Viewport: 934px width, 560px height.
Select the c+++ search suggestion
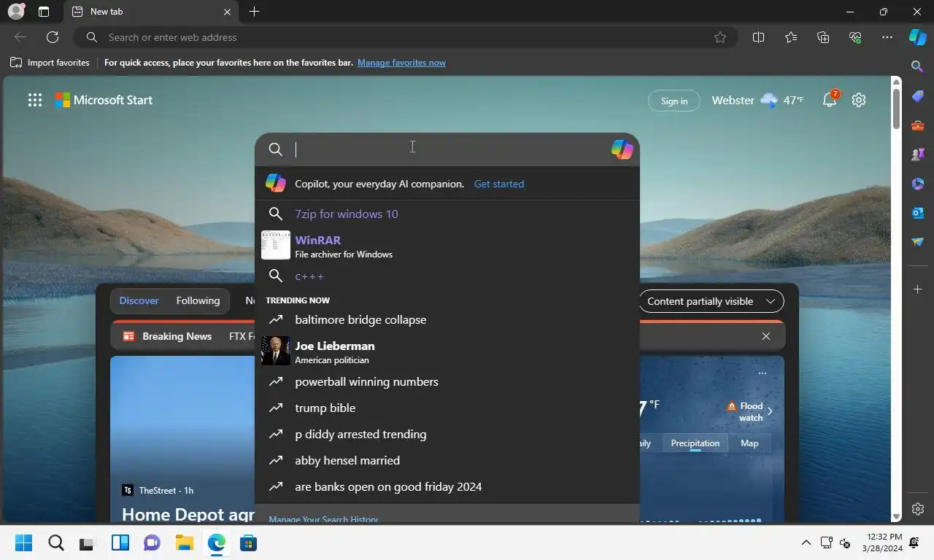447,276
